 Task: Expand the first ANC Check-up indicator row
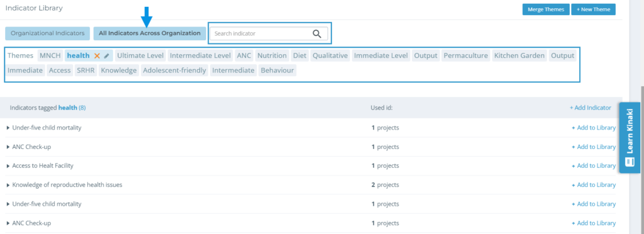click(8, 147)
